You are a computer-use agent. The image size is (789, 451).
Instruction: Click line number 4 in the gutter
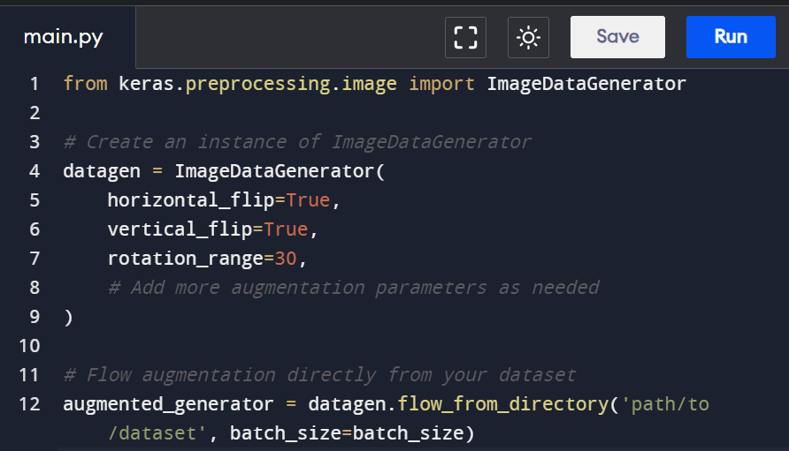click(x=35, y=171)
